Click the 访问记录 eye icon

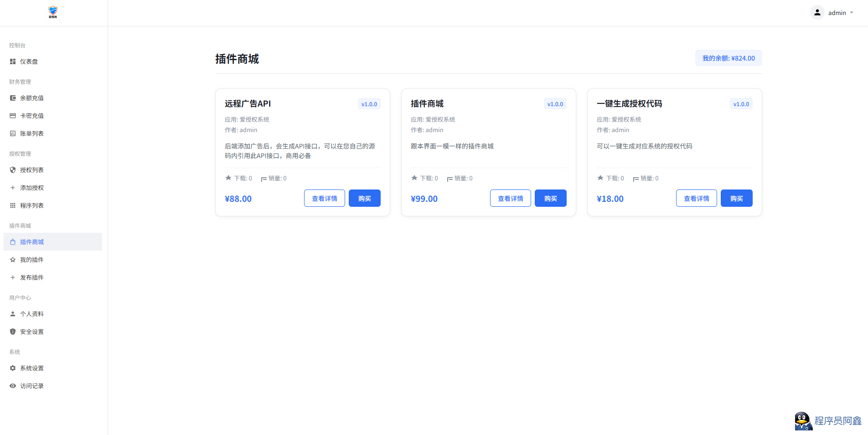[13, 386]
